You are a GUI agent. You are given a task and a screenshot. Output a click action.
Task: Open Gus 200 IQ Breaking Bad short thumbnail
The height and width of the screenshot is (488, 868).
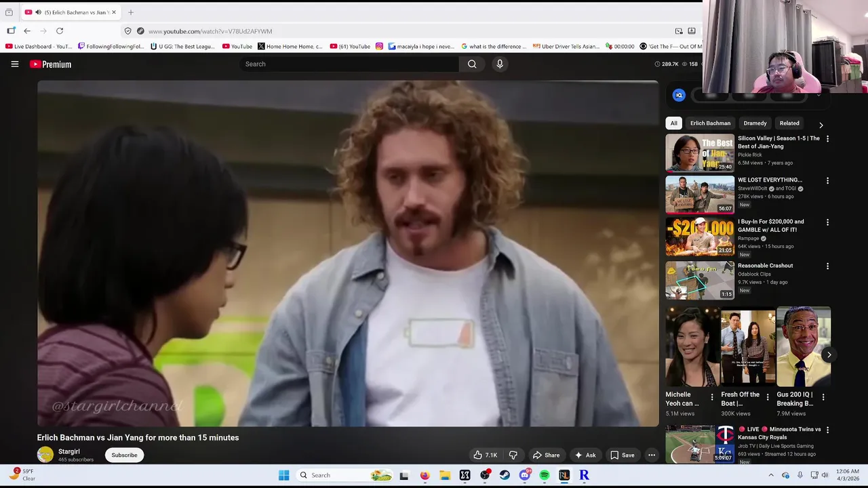click(x=804, y=347)
